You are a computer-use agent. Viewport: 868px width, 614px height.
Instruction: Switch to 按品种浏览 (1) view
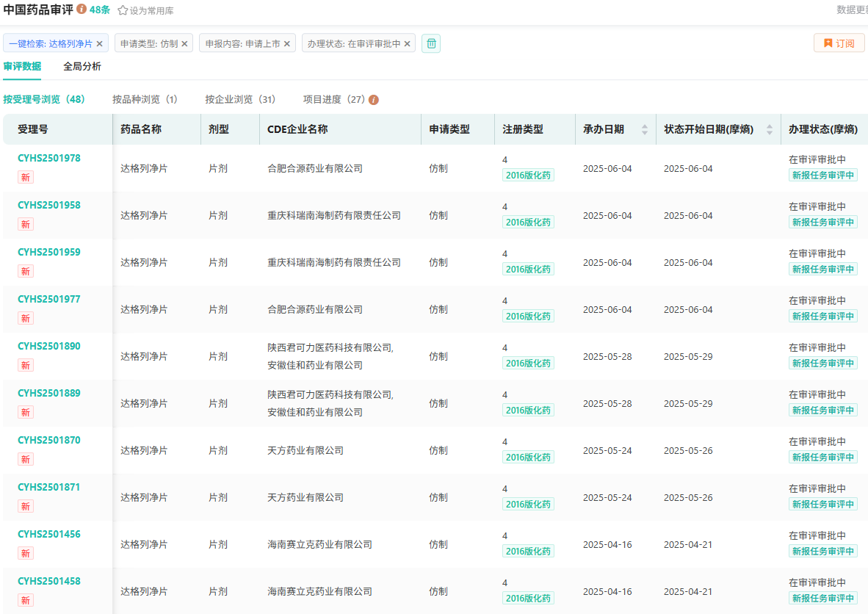[x=145, y=99]
